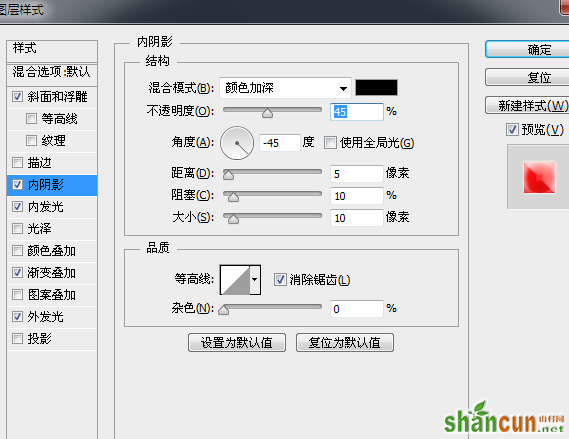Click the 距离 distance input field
This screenshot has width=569, height=439.
point(356,174)
